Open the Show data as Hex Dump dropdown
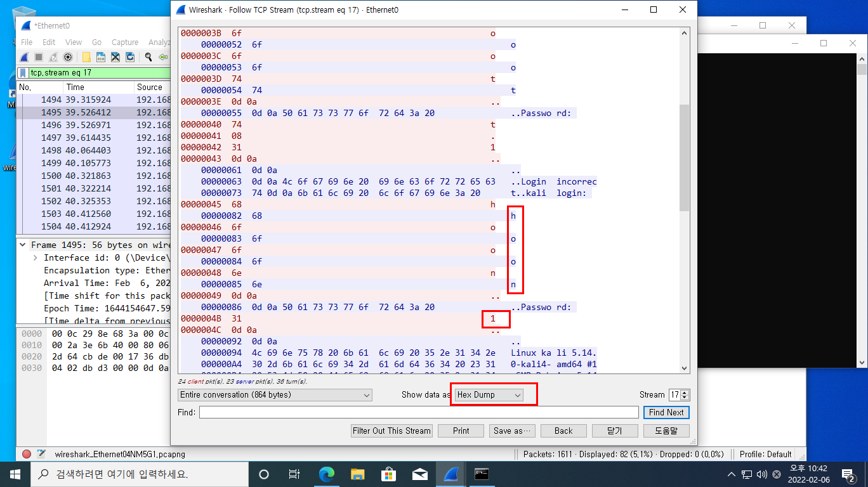Viewport: 868px width, 487px height. (x=489, y=394)
